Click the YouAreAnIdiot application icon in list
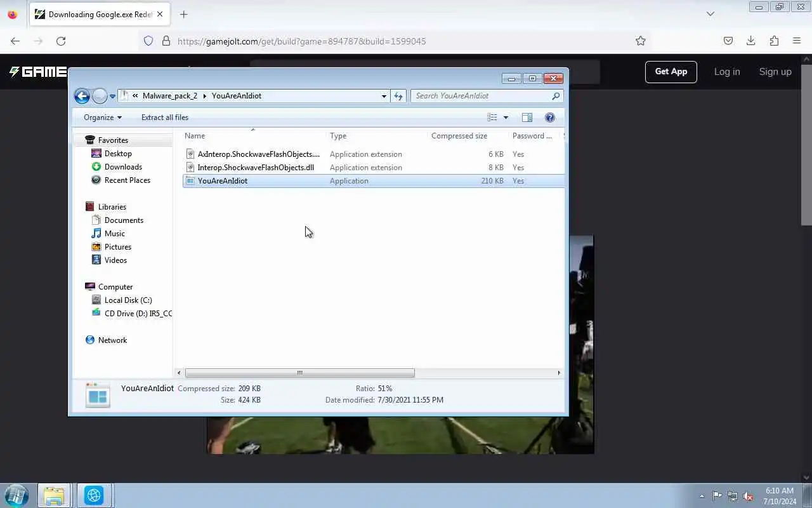The width and height of the screenshot is (812, 508). 190,181
